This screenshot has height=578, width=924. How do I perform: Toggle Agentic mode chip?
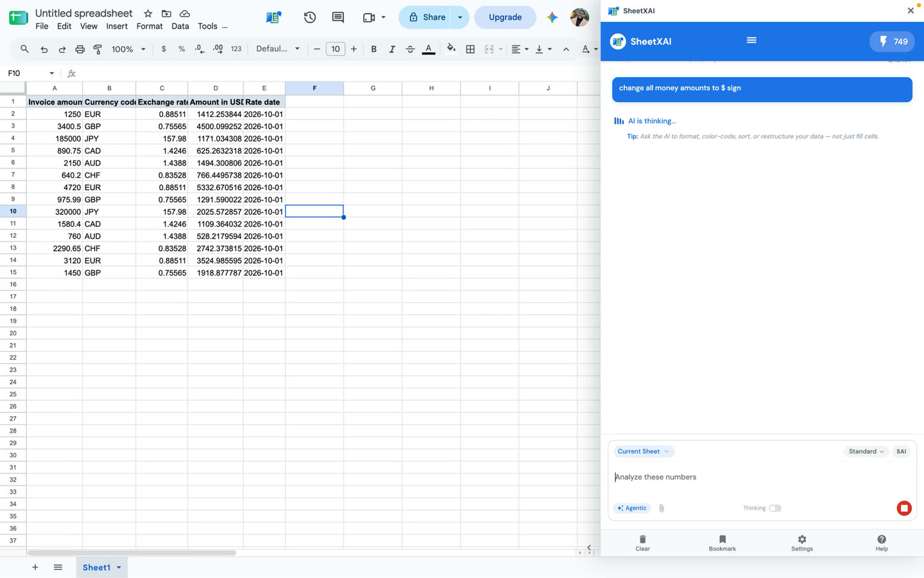pyautogui.click(x=632, y=508)
